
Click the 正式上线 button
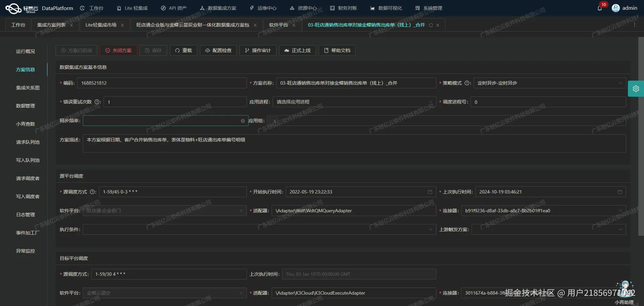pos(298,50)
